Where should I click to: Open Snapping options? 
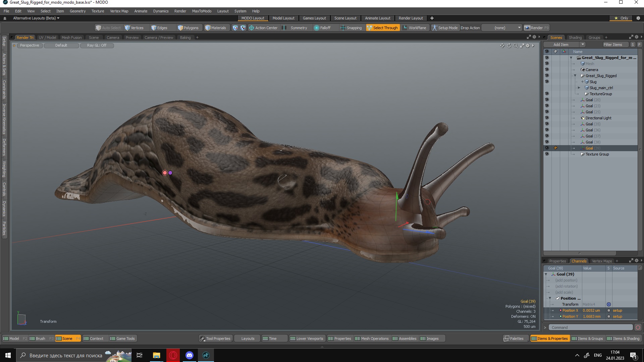351,28
